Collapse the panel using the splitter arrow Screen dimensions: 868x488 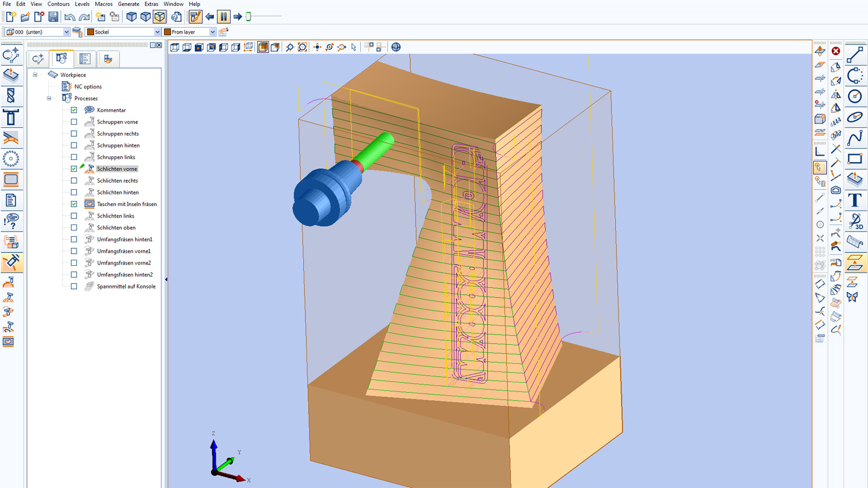(x=165, y=279)
